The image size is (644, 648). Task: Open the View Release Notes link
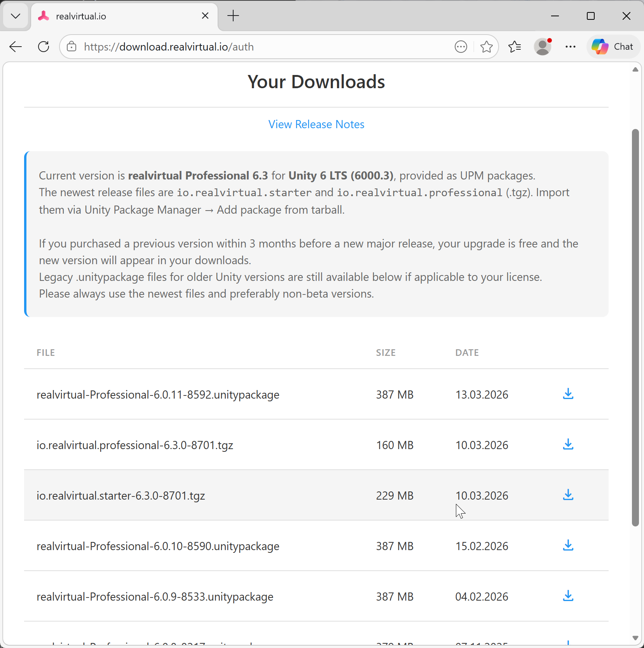[316, 124]
